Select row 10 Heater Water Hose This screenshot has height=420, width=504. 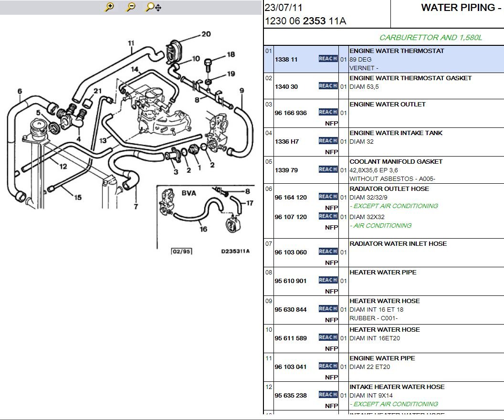pos(384,339)
